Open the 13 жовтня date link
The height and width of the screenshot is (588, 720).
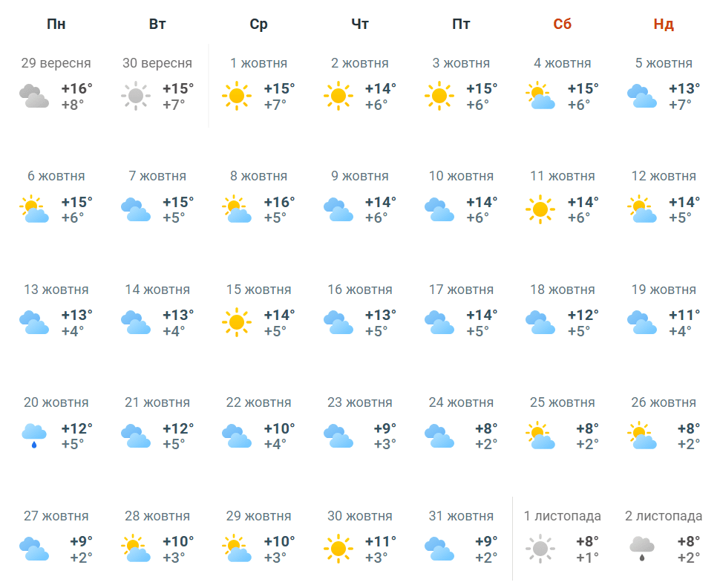point(56,290)
